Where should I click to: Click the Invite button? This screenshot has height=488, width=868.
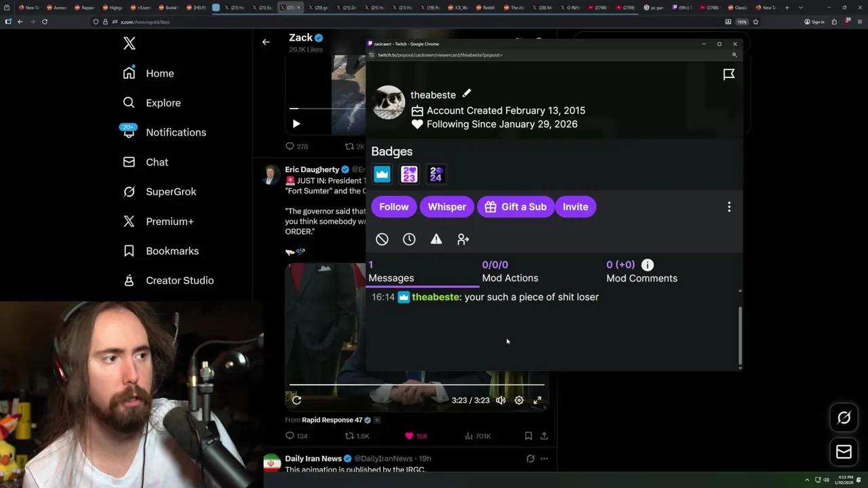click(576, 207)
